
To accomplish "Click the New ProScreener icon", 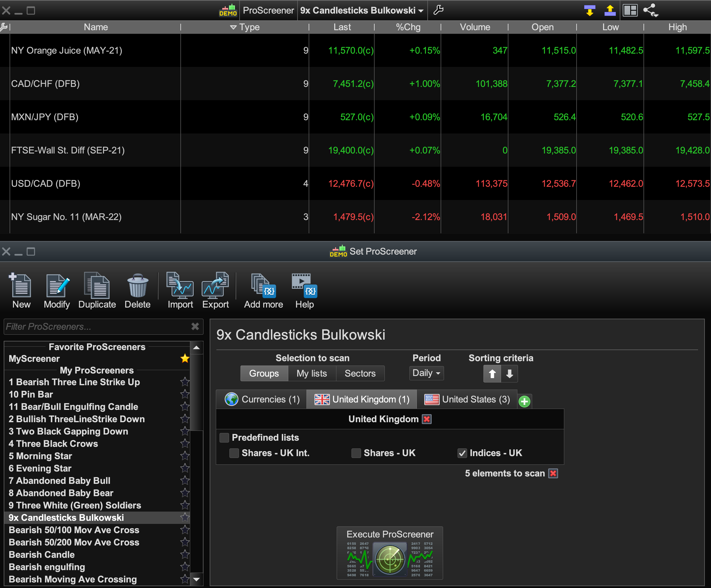I will click(x=21, y=286).
